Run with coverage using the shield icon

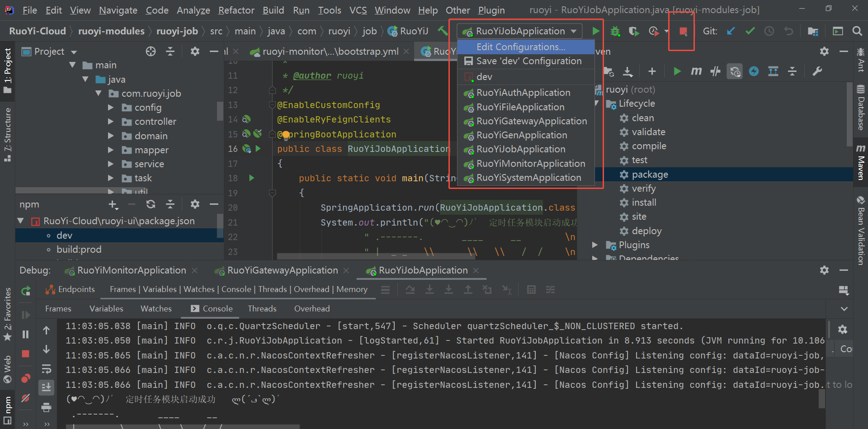634,31
